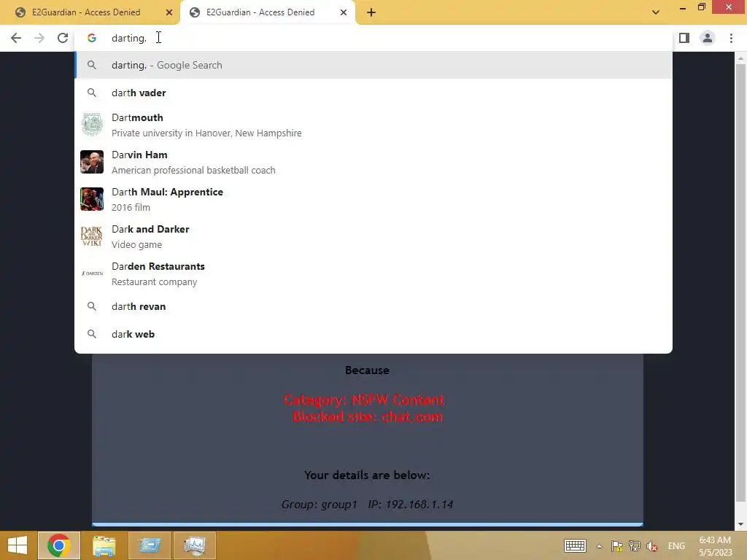Click the 'Category: NSFW Content' text
This screenshot has height=560, width=747.
(364, 400)
